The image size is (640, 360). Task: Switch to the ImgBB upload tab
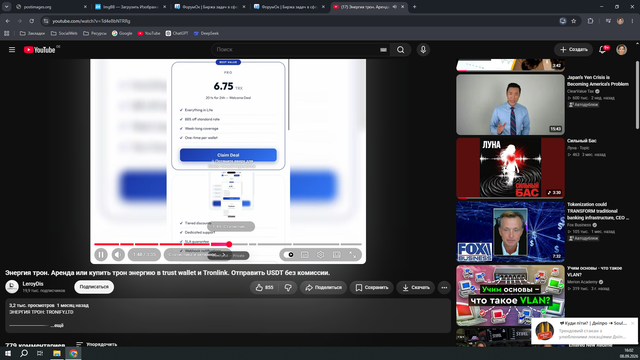click(x=131, y=7)
